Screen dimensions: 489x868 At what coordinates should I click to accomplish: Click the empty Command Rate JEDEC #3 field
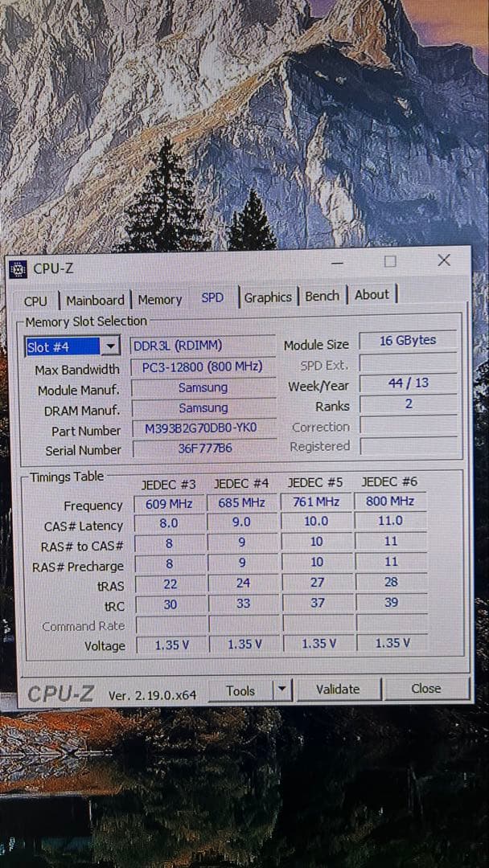tap(171, 625)
